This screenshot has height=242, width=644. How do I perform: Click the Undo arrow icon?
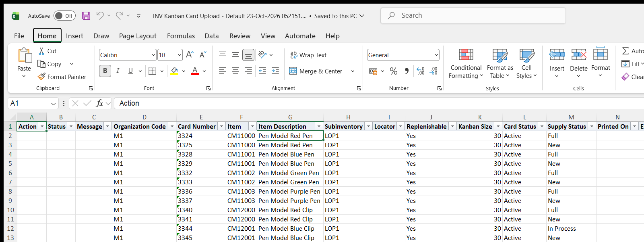(x=100, y=16)
